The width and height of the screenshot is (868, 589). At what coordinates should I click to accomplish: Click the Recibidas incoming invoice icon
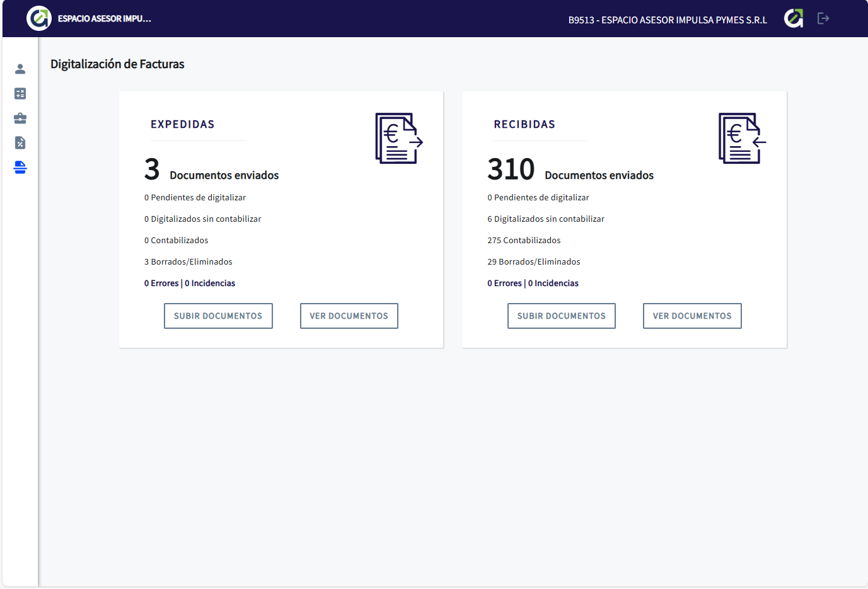tap(742, 139)
